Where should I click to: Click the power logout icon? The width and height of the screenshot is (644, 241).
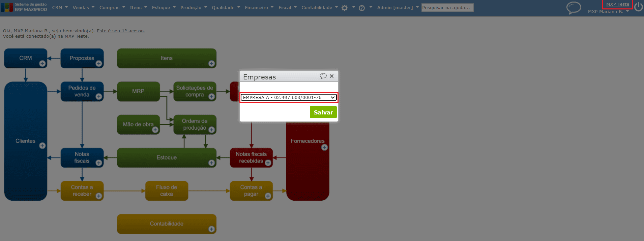click(638, 7)
